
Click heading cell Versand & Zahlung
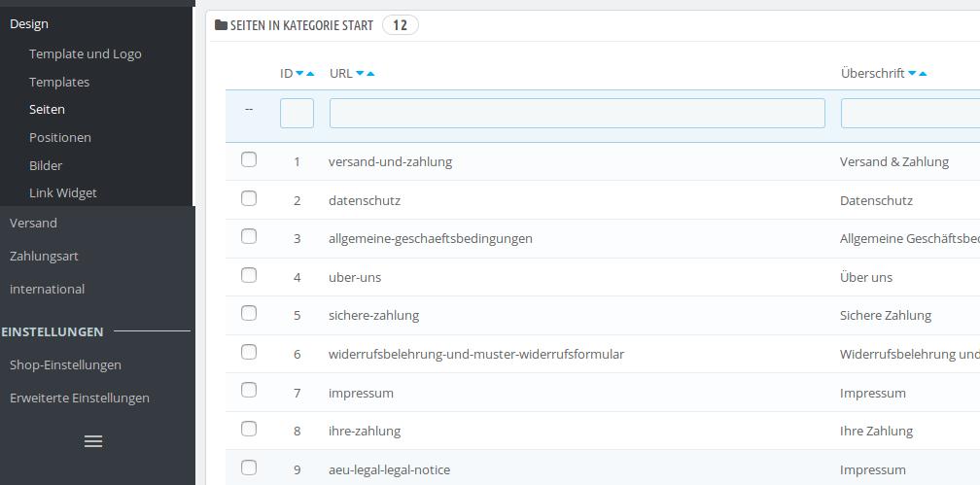[x=894, y=162]
